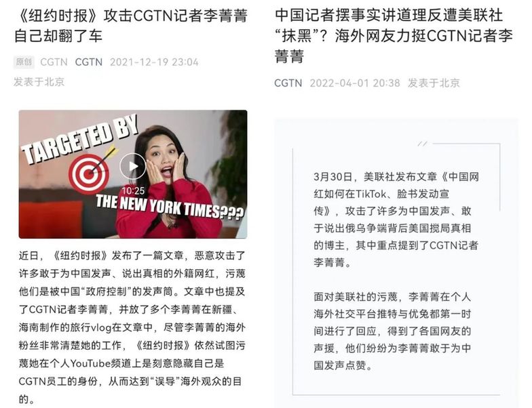
Task: Click the 2022-04-01 20:38 timestamp
Action: 355,83
